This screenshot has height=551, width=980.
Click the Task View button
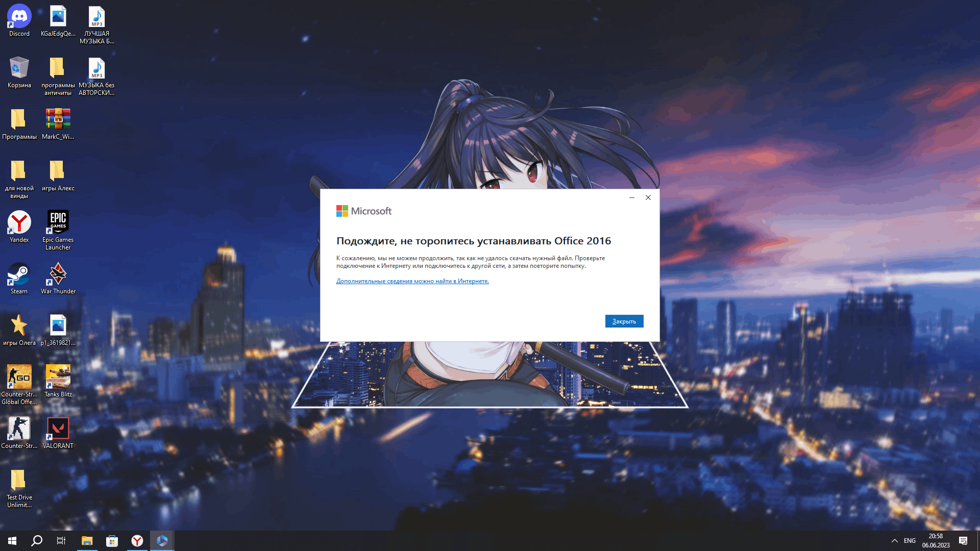(61, 540)
